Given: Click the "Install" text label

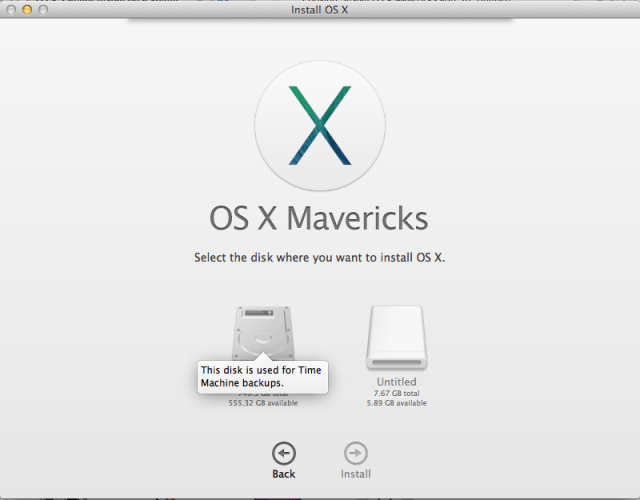Looking at the screenshot, I should click(356, 474).
